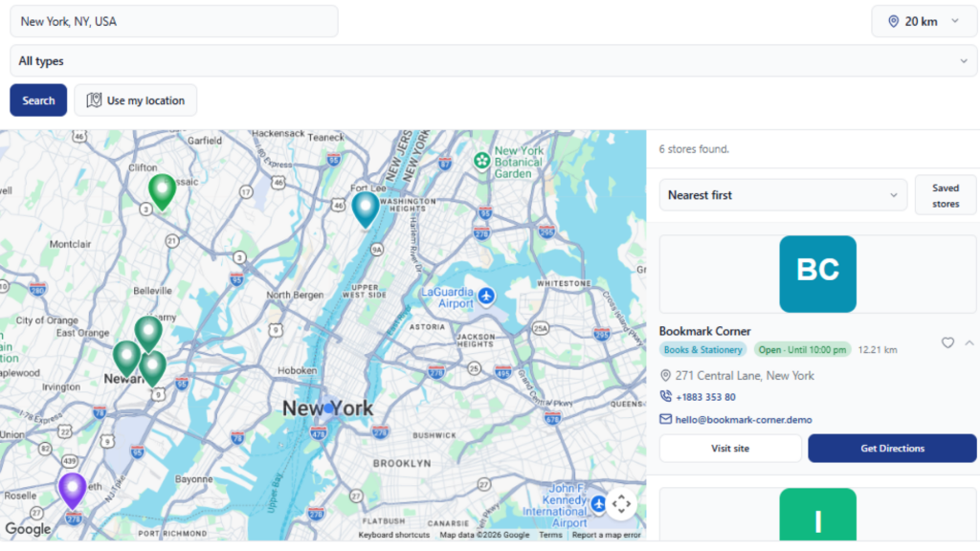Viewport: 980px width, 551px height.
Task: Click the teal map pin near Fort Lee
Action: coord(366,209)
